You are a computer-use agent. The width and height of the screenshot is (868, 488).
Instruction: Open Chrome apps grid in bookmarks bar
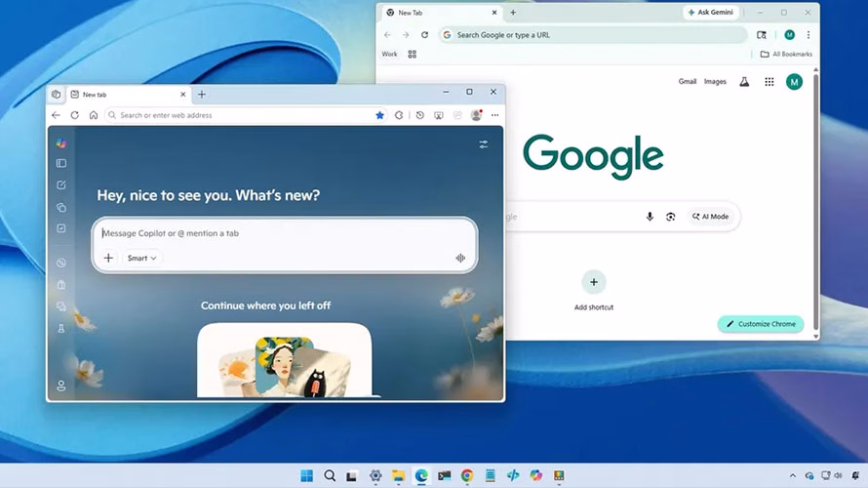coord(412,55)
